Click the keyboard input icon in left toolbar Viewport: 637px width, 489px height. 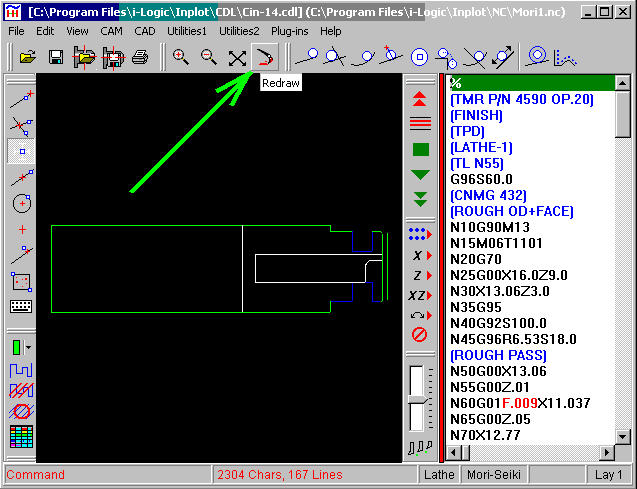[x=21, y=308]
